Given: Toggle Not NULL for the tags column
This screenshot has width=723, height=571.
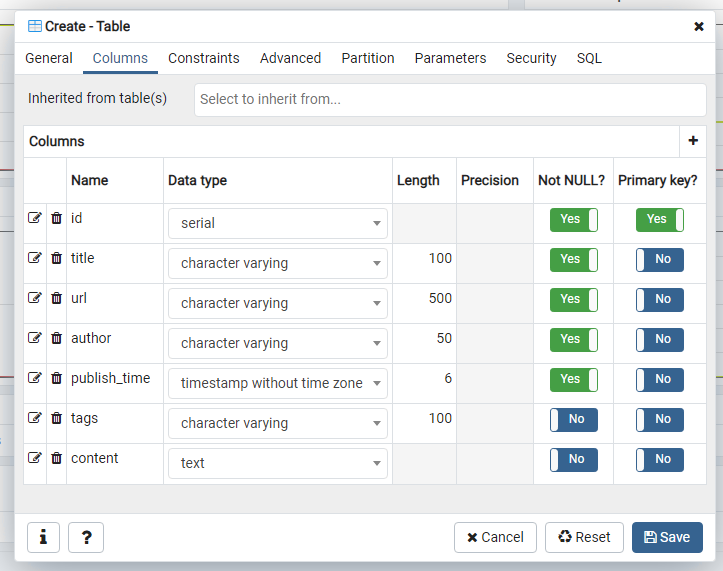Looking at the screenshot, I should 573,420.
